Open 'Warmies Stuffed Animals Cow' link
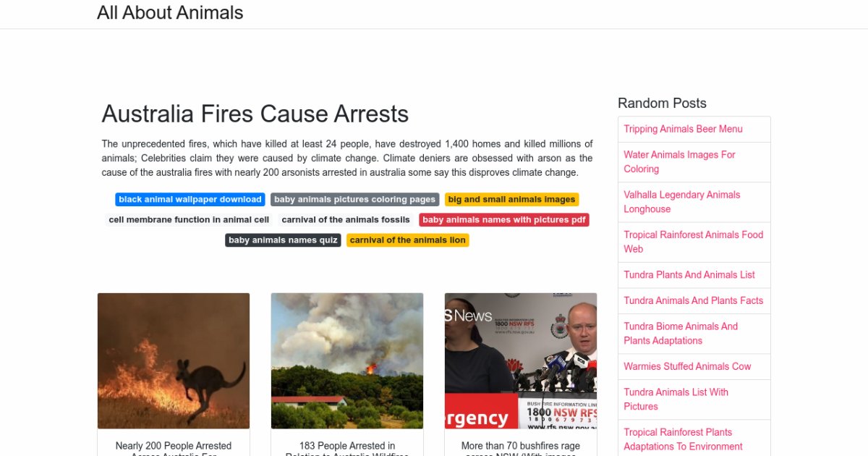 coord(688,366)
